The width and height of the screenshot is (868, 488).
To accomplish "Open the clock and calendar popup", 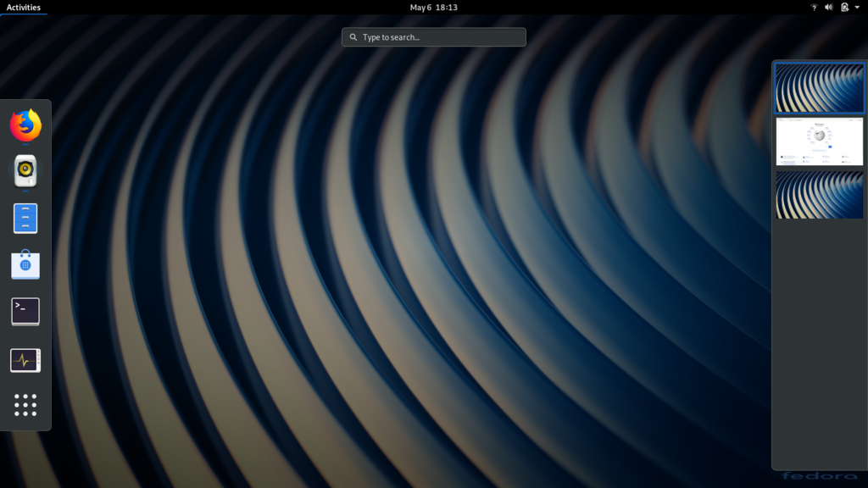I will click(433, 8).
